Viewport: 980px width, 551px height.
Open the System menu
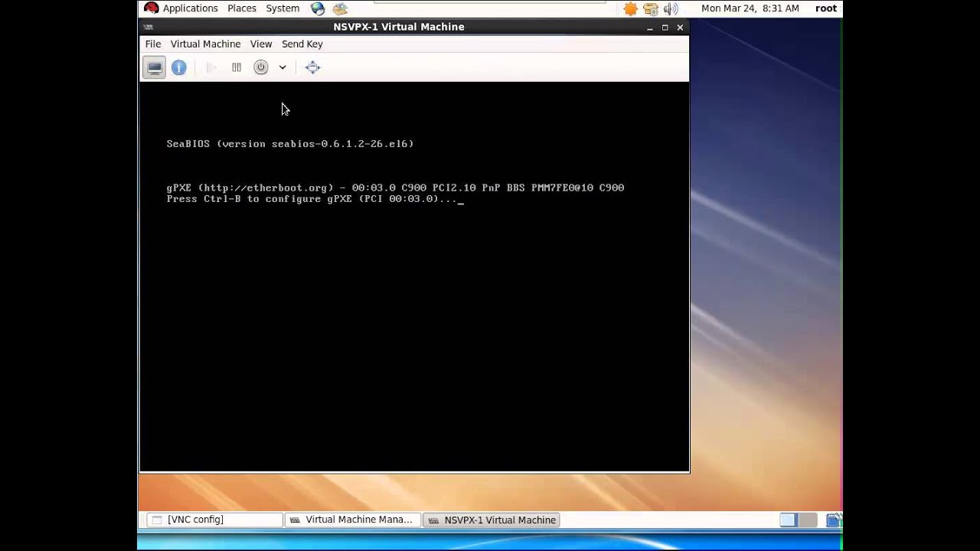click(x=283, y=8)
